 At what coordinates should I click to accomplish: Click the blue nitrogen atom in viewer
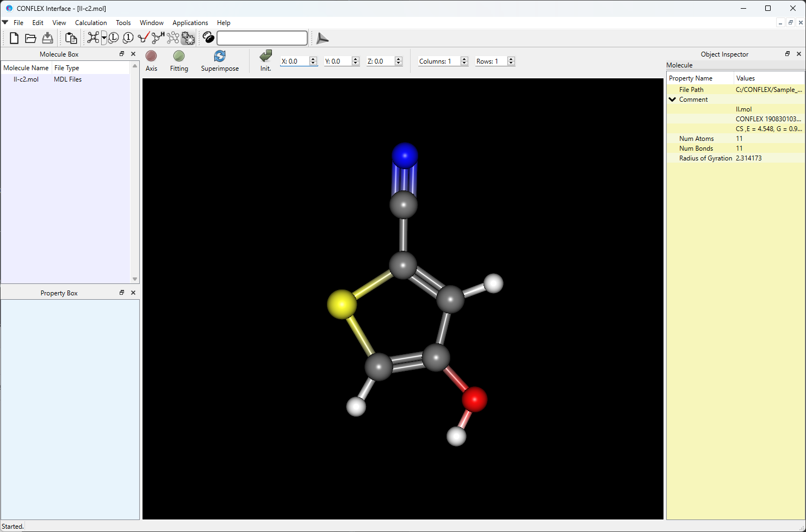pos(405,156)
